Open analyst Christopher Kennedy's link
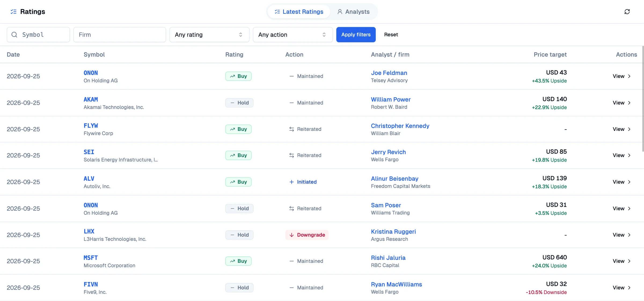 pyautogui.click(x=400, y=126)
